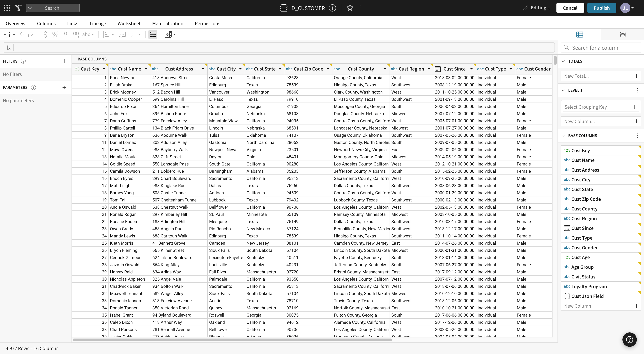Collapse the LEVEL 1 section
The height and width of the screenshot is (354, 644).
point(563,90)
